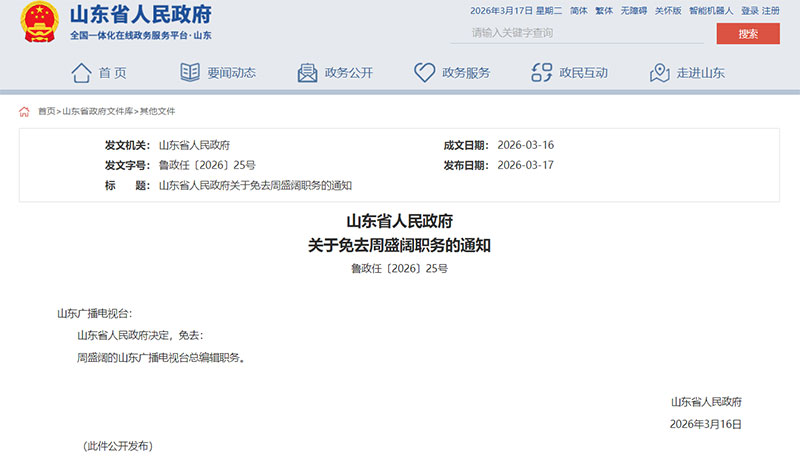This screenshot has height=456, width=800.
Task: Click the map pin icon beside 走进山东
Action: (x=659, y=72)
